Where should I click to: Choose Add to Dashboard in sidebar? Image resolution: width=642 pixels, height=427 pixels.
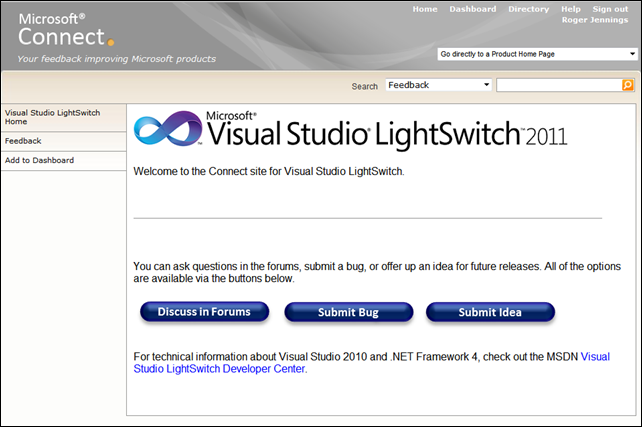[64, 160]
